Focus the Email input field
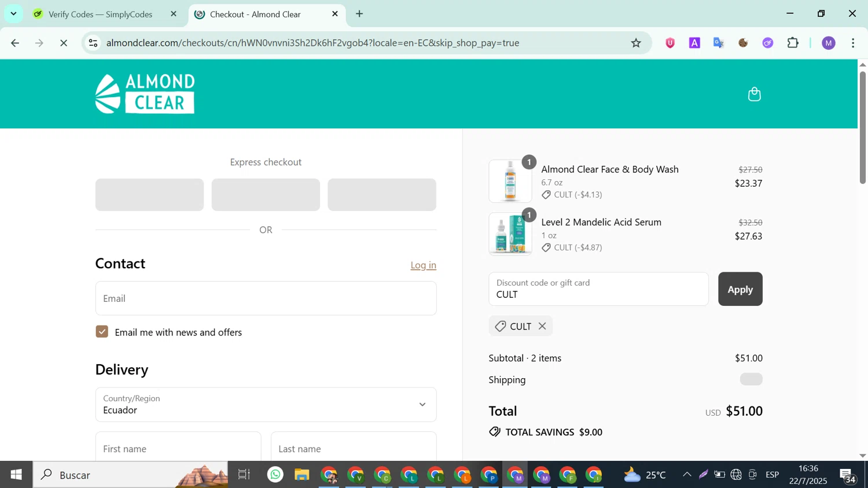The height and width of the screenshot is (488, 868). pyautogui.click(x=266, y=298)
